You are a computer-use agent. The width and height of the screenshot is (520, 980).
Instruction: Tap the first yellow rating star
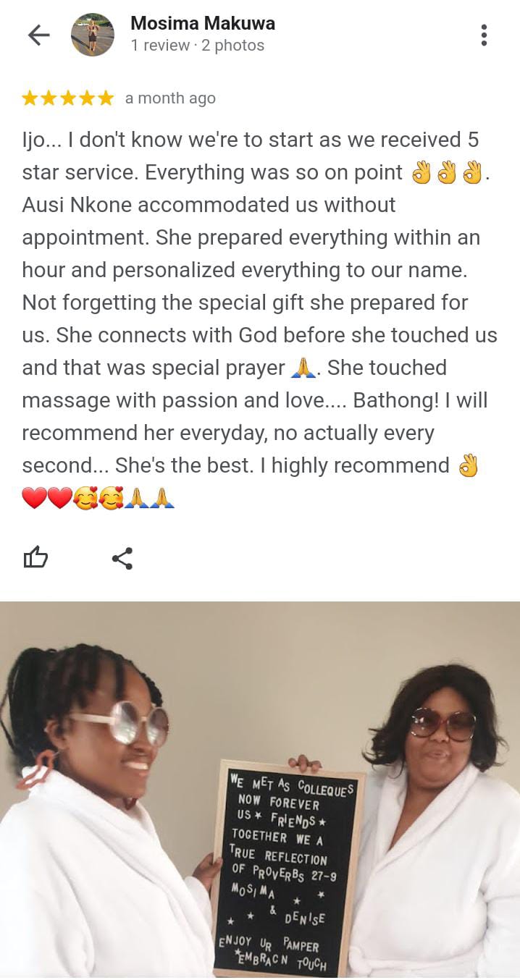tap(30, 98)
